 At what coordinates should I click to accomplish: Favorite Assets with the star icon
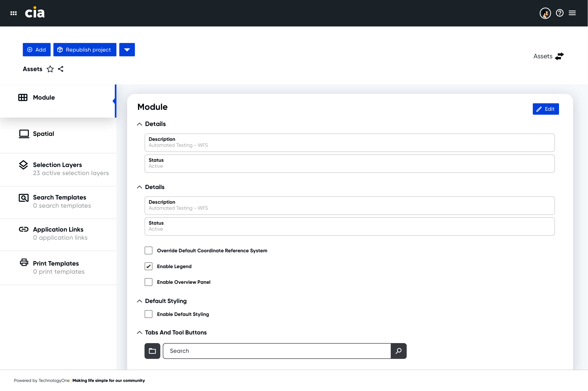[x=50, y=69]
